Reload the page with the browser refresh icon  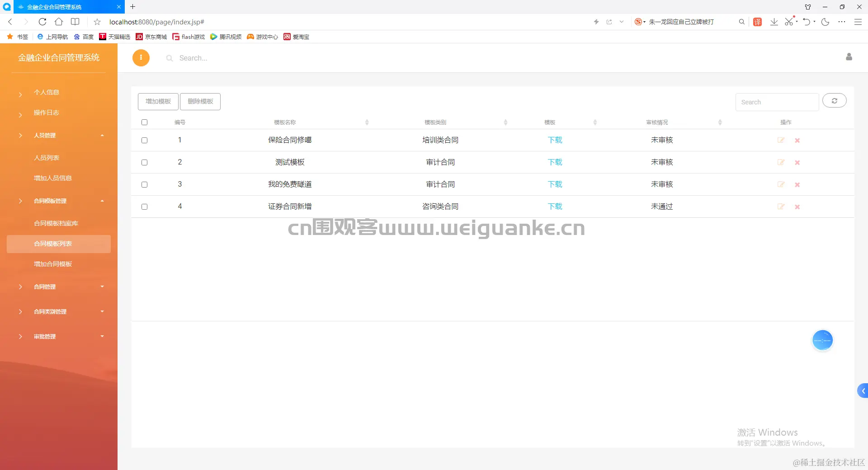pos(42,22)
